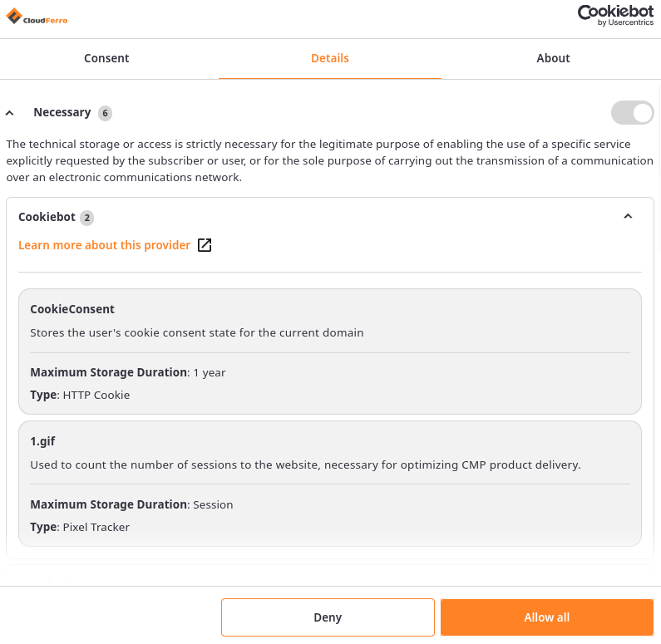Click the CookieConsent description text
Image resolution: width=661 pixels, height=644 pixels.
click(x=197, y=332)
